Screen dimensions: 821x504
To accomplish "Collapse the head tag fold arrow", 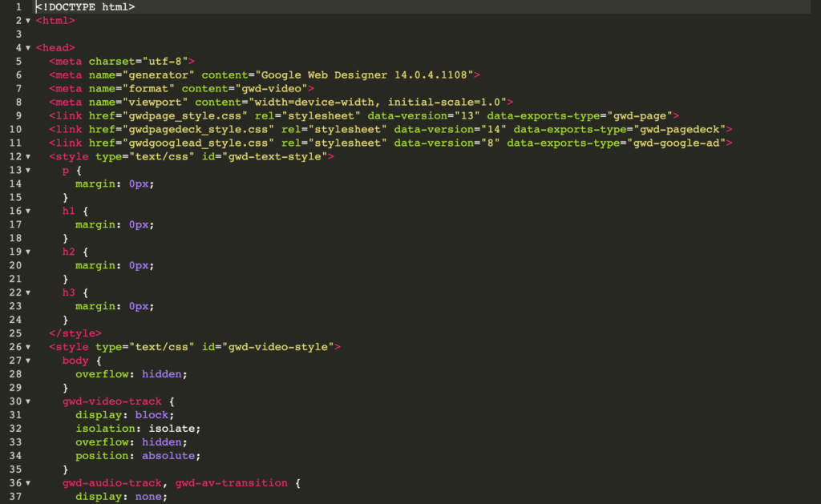I will 28,47.
